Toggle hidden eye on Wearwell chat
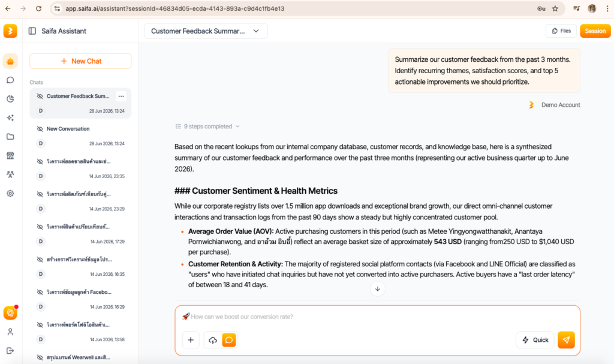 [40, 357]
